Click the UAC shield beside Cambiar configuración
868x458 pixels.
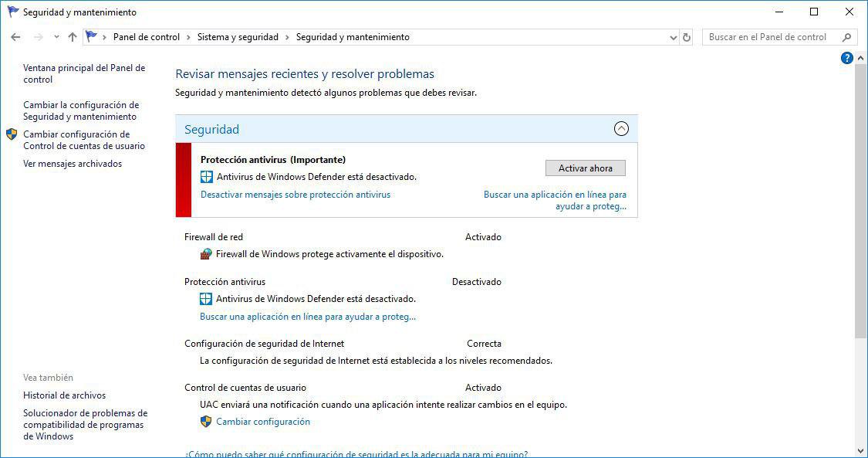click(x=206, y=422)
